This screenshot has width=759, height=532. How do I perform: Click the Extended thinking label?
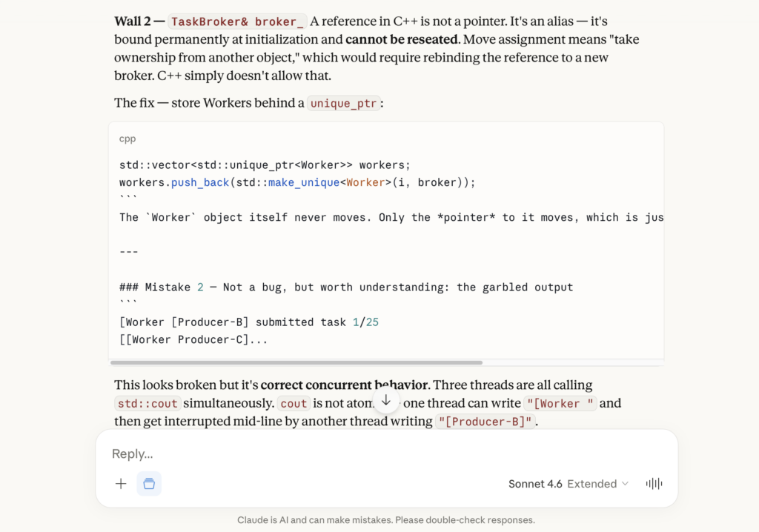coord(591,484)
